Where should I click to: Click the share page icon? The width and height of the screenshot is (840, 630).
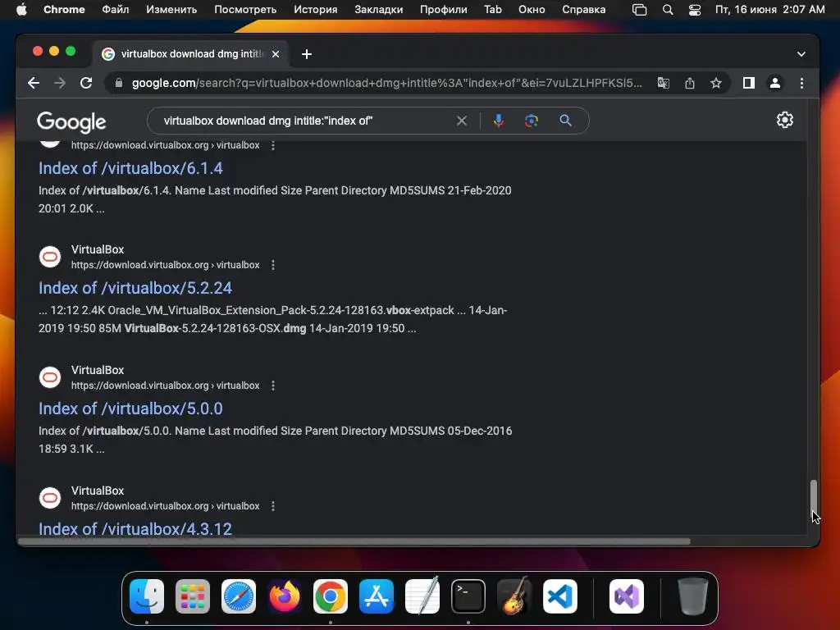[689, 83]
